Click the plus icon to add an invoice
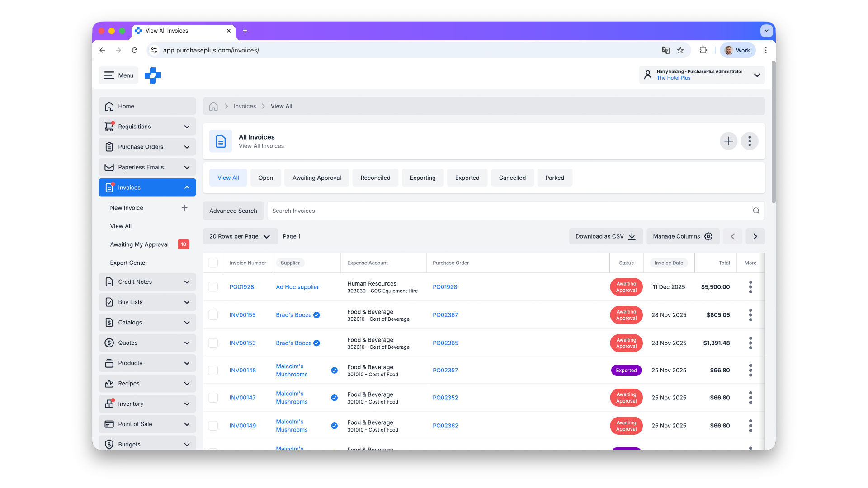 click(728, 141)
